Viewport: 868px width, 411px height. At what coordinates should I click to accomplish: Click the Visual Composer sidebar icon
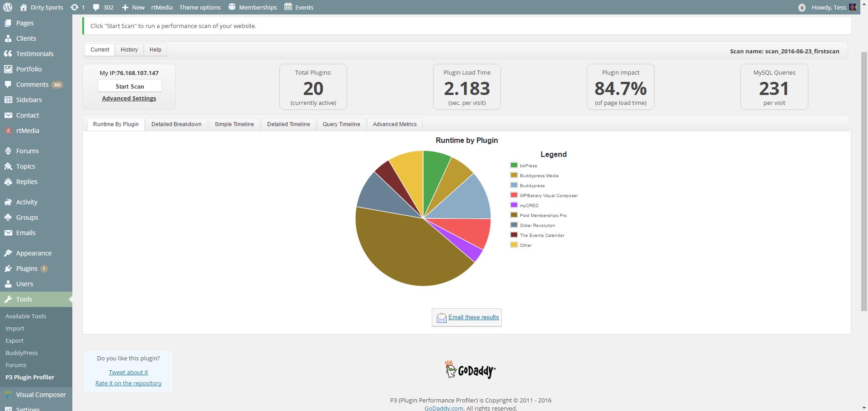point(8,395)
